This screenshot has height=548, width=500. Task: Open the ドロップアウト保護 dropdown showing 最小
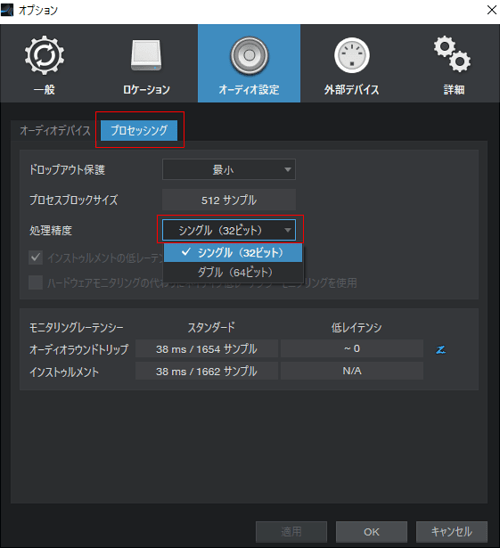pos(229,170)
